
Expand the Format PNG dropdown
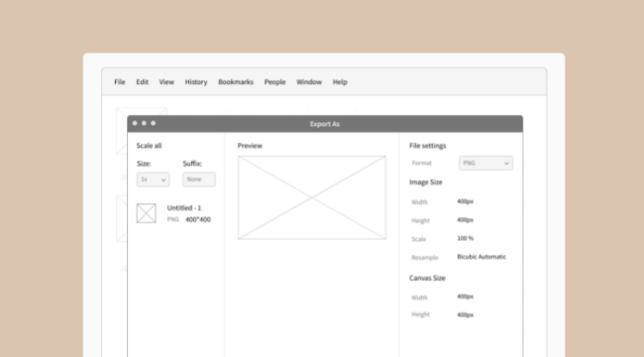tap(485, 163)
